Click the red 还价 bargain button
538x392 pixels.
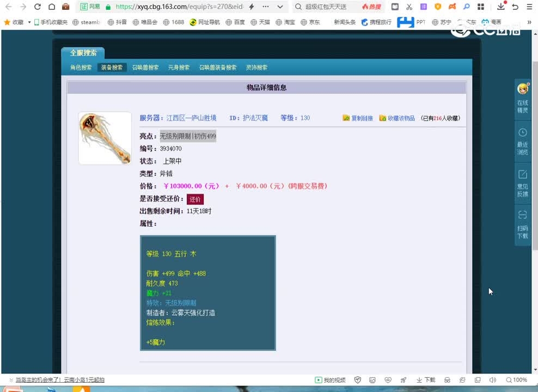[x=195, y=199]
